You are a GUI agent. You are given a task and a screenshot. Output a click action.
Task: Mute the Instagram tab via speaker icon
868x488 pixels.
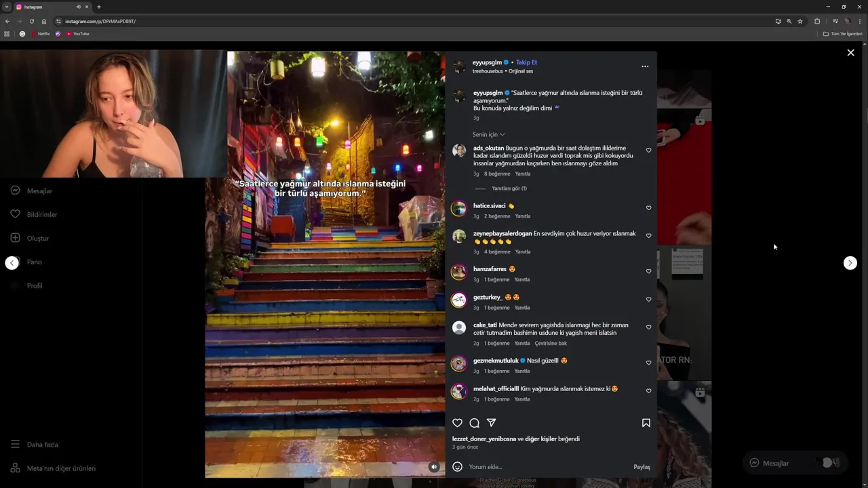pyautogui.click(x=79, y=7)
